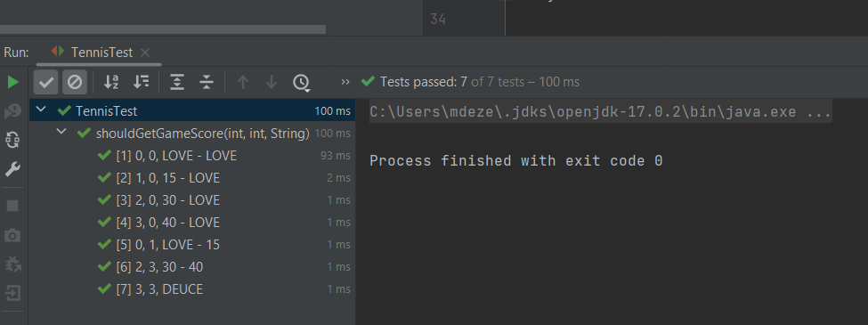Sort tests alphabetically
Screen dimensions: 868x325
click(x=111, y=83)
